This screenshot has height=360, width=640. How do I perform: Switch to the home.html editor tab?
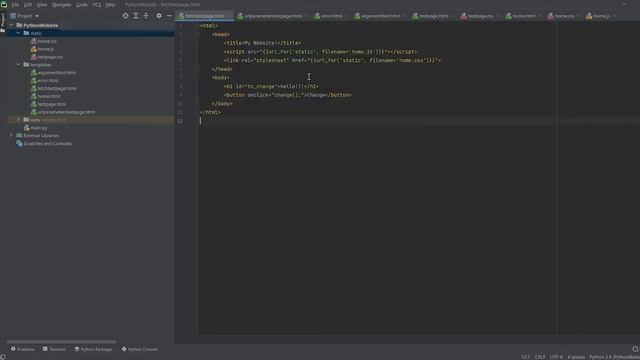click(x=524, y=16)
